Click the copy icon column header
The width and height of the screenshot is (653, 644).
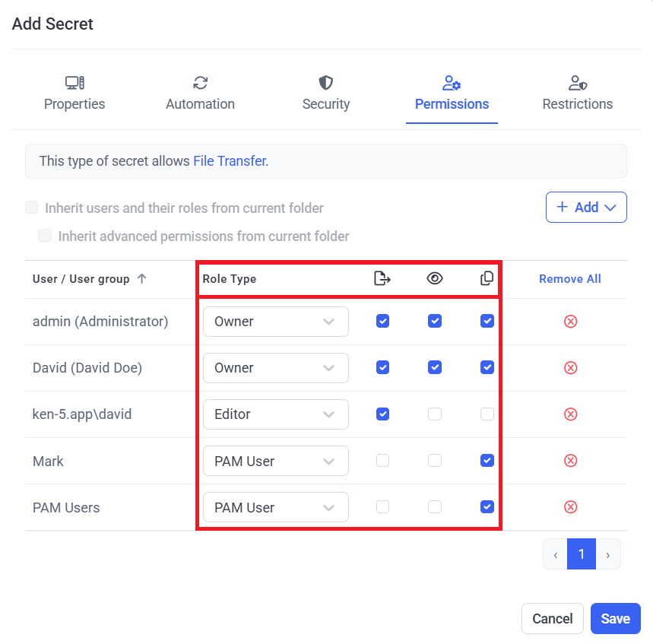click(487, 279)
